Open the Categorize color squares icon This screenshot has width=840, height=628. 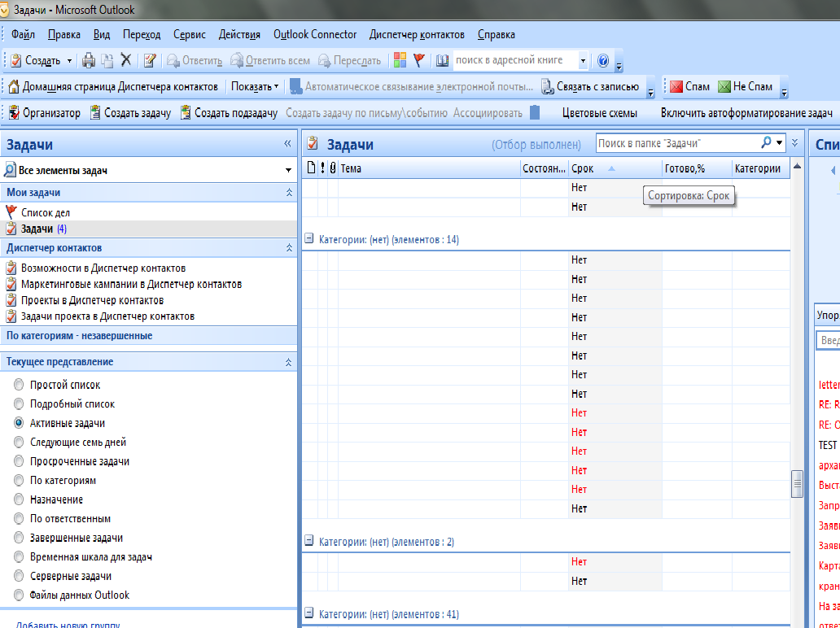(400, 60)
